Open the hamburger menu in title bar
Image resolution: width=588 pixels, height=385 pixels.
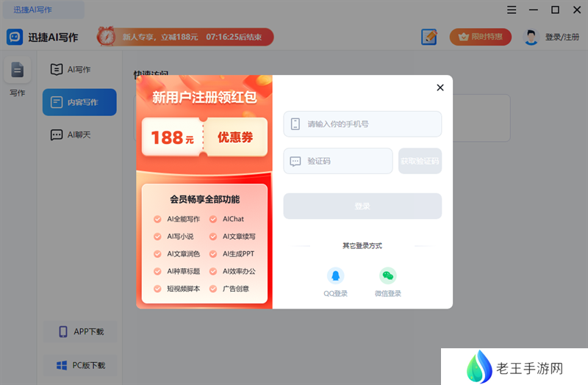click(x=511, y=10)
